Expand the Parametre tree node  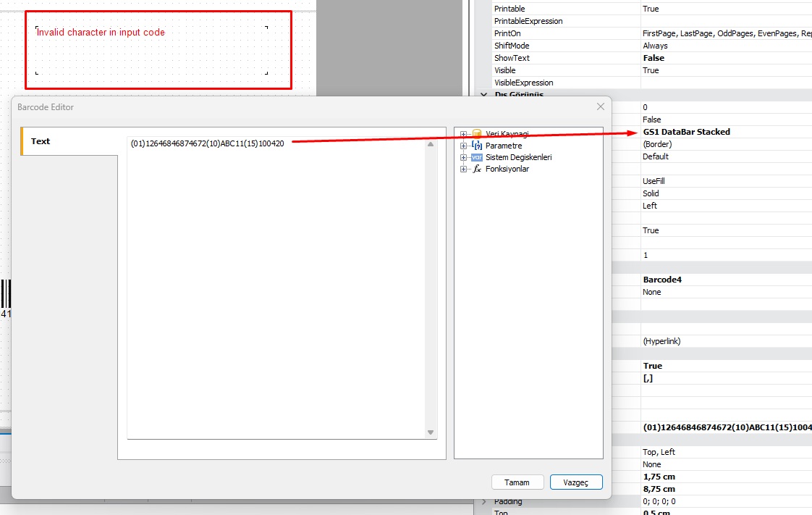point(464,146)
